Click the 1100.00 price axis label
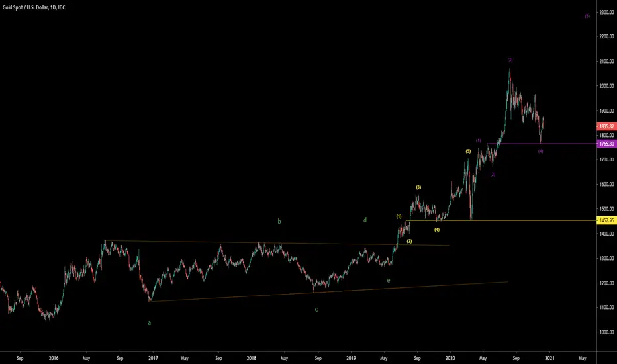This screenshot has height=364, width=617. 607,308
